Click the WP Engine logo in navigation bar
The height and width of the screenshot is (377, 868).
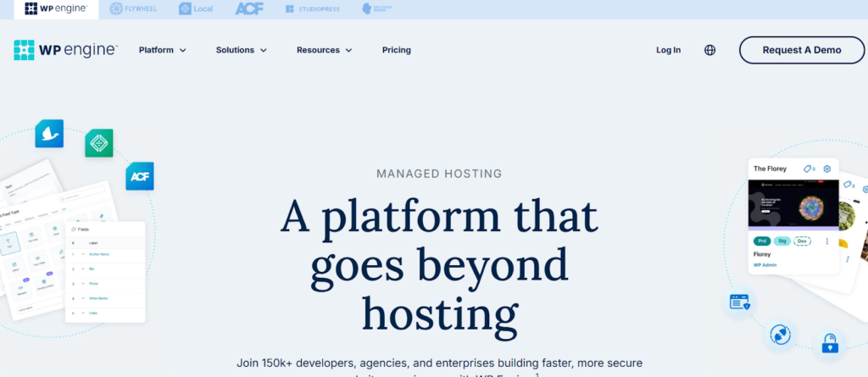65,50
